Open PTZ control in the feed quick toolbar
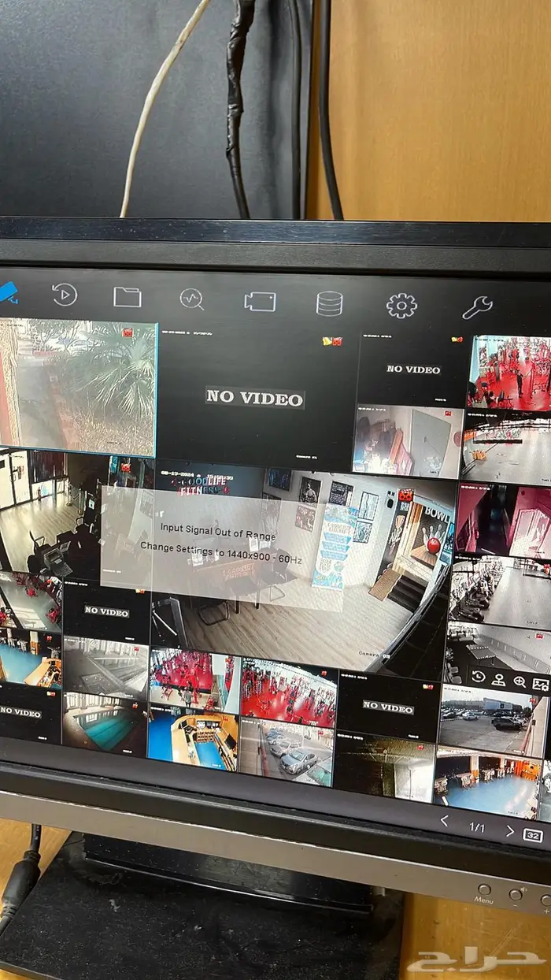The height and width of the screenshot is (980, 551). coord(498,680)
